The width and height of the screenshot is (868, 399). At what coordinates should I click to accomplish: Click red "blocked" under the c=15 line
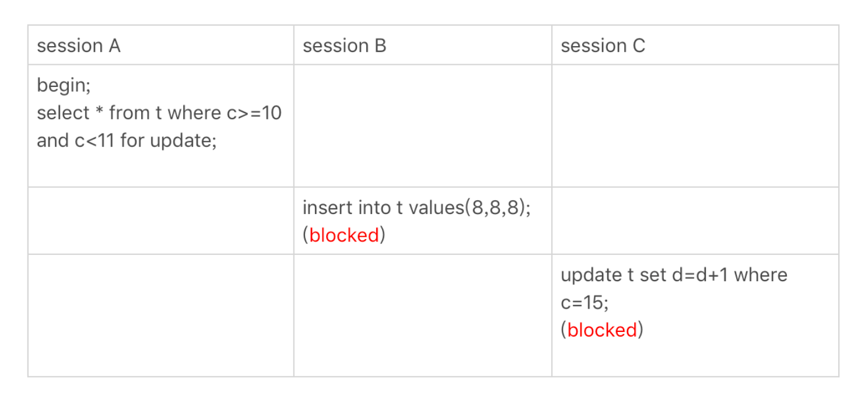click(602, 330)
